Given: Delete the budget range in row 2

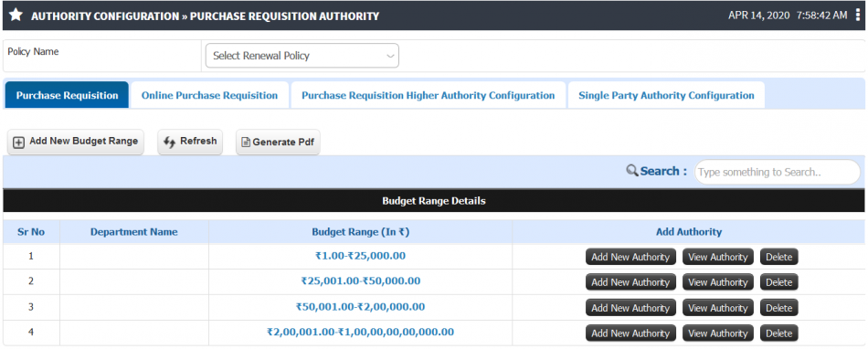Looking at the screenshot, I should pos(778,282).
